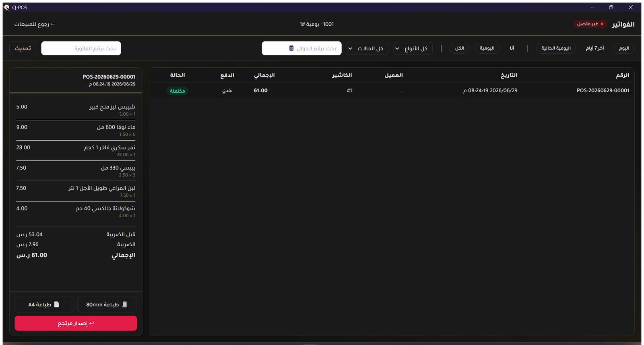
Task: Click the الإجمالي column header
Action: tap(264, 75)
